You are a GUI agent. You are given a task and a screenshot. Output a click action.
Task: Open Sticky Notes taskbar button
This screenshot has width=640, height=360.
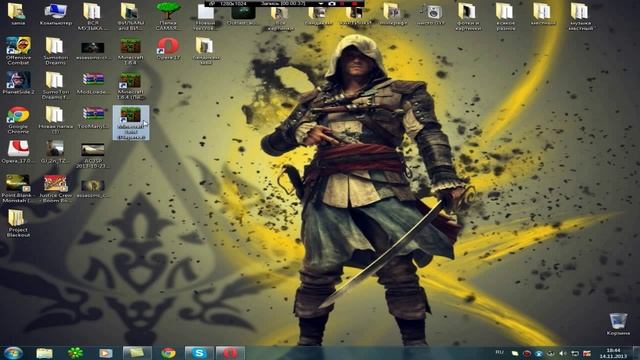tap(137, 353)
